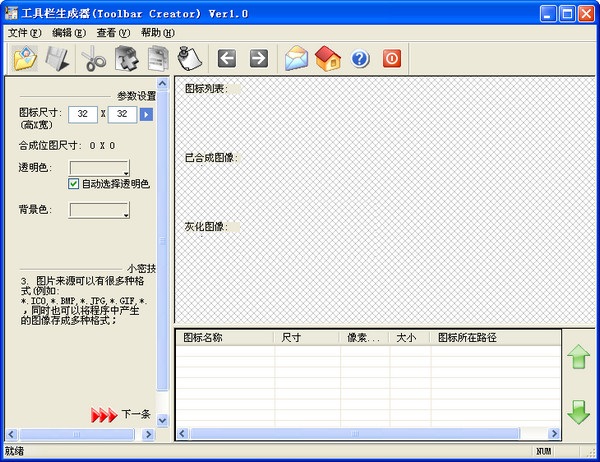Click the envelope mail icon

coord(296,59)
